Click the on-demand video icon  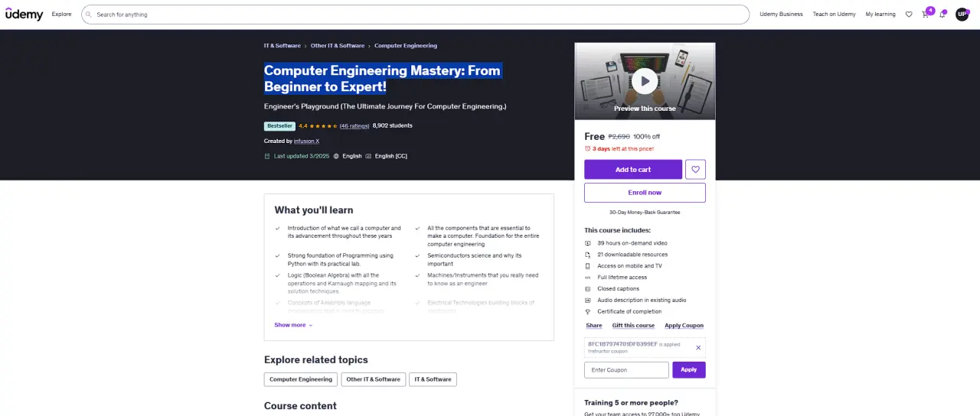click(x=588, y=243)
